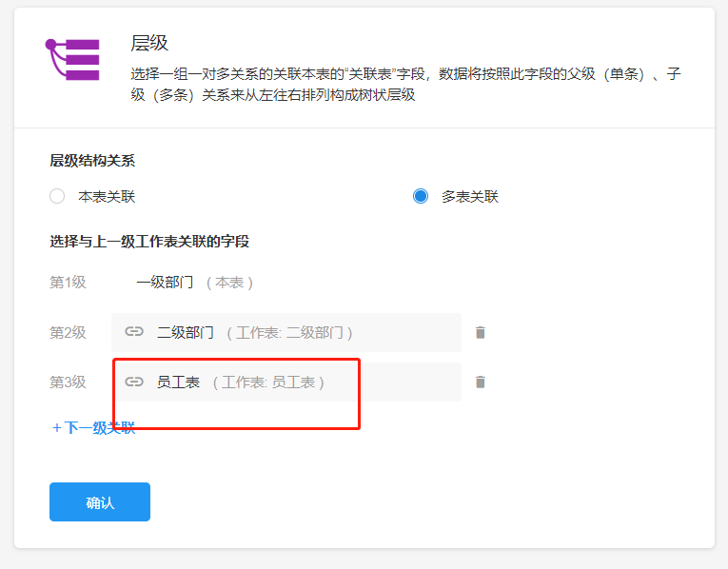Click the purple hierarchy view icon
This screenshot has height=569, width=728.
[73, 59]
